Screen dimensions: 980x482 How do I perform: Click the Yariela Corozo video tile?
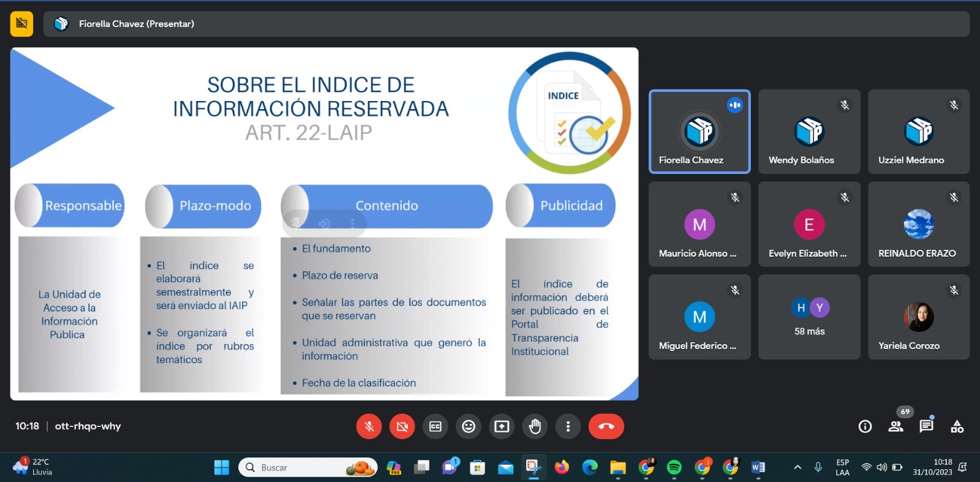pos(918,317)
